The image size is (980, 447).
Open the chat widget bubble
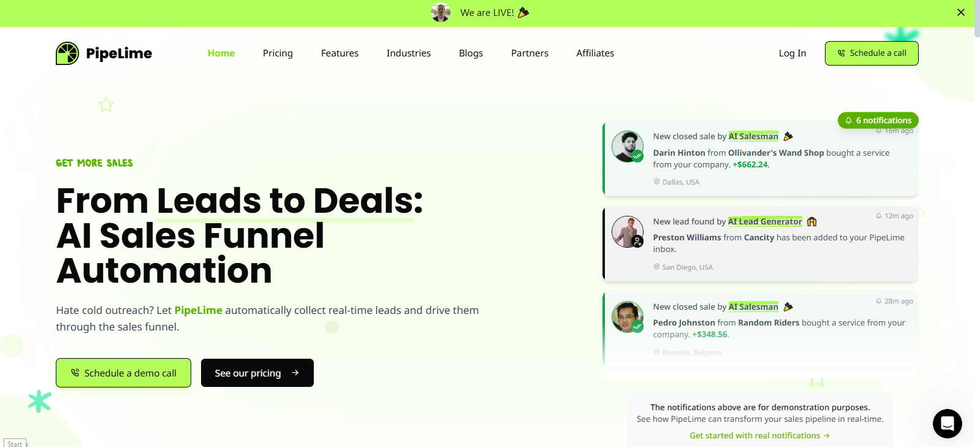click(948, 424)
